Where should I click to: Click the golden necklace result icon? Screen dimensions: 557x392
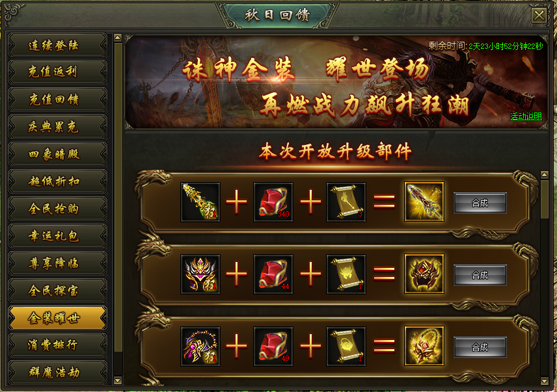[424, 346]
